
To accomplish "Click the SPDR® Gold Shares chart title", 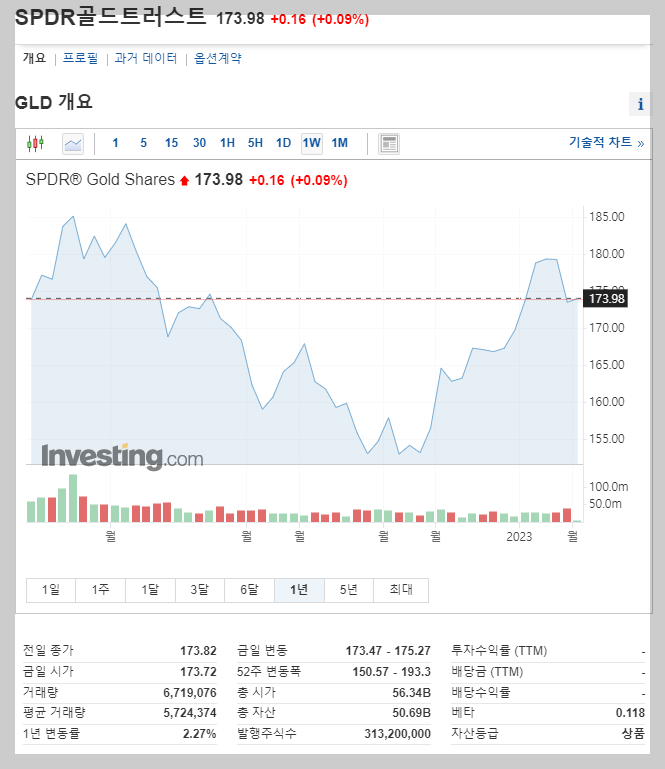I will [x=100, y=179].
